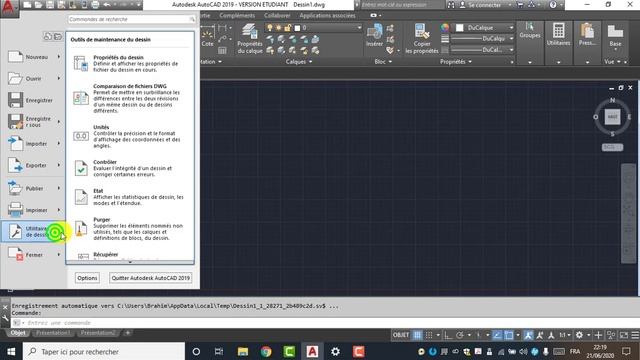Expand the Imprimer submenu arrow
This screenshot has height=360, width=640.
point(59,210)
